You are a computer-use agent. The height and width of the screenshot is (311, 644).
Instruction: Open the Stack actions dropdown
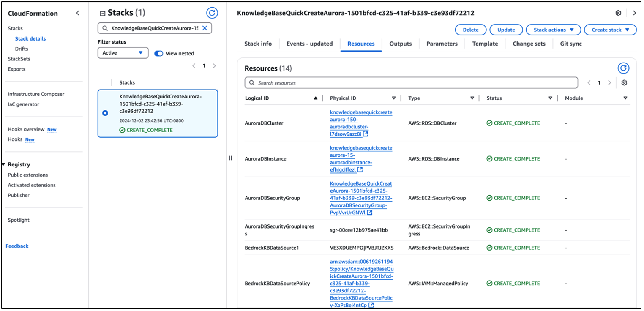(x=554, y=30)
